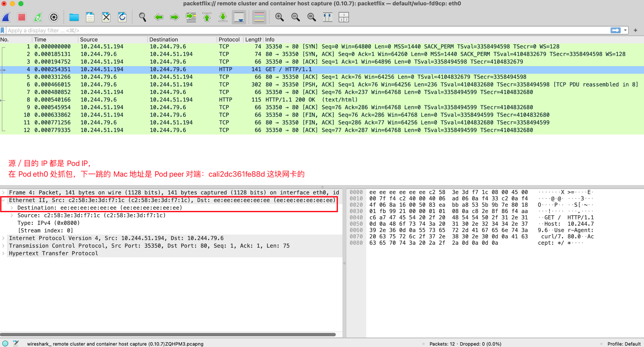Stop capture with red square button
Viewport: 644px width, 347px height.
tap(22, 17)
